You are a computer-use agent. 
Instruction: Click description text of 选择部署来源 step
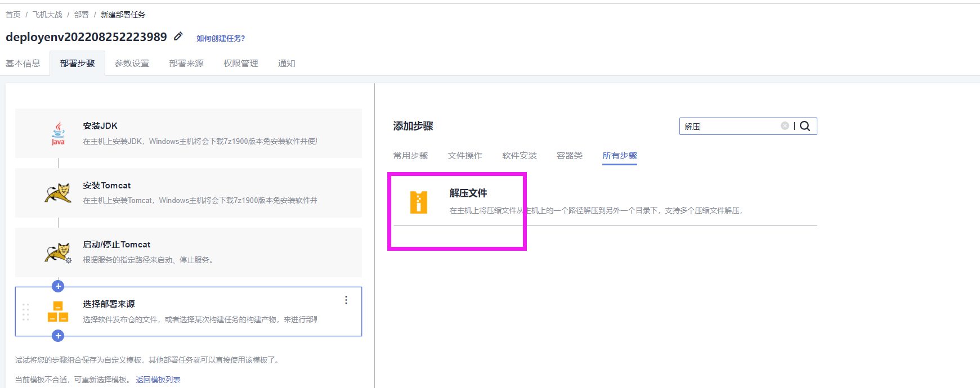pos(200,319)
